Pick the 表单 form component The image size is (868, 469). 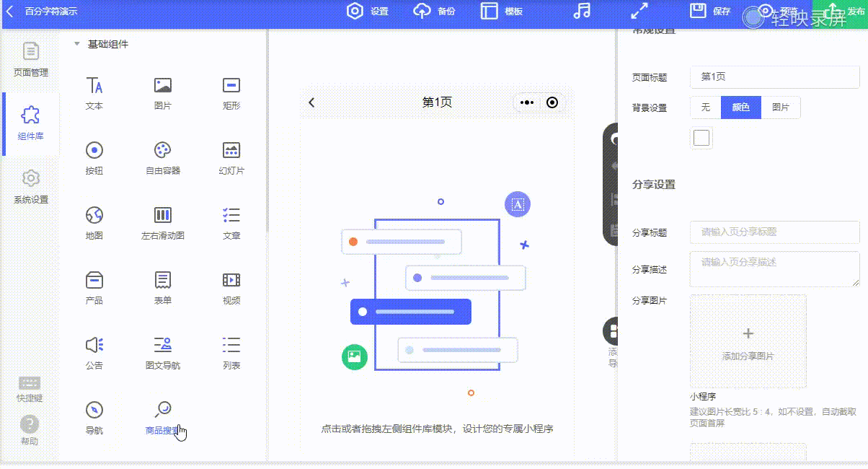click(x=163, y=288)
